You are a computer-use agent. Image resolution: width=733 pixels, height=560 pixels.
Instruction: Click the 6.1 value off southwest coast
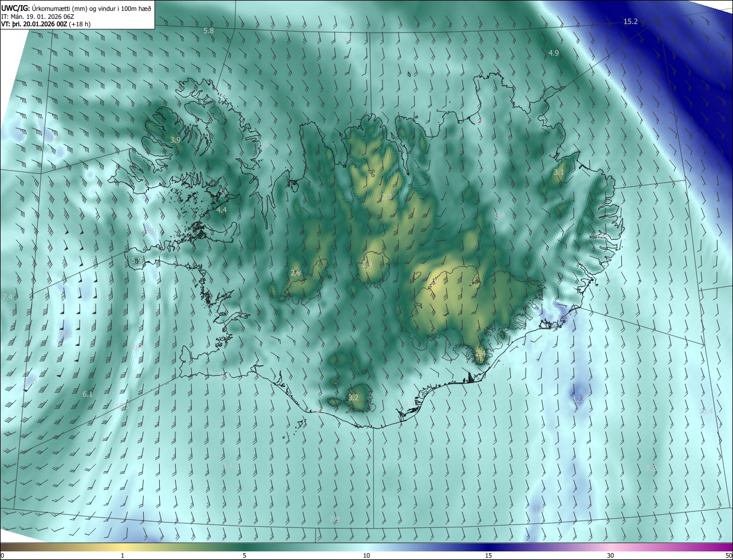pyautogui.click(x=88, y=395)
